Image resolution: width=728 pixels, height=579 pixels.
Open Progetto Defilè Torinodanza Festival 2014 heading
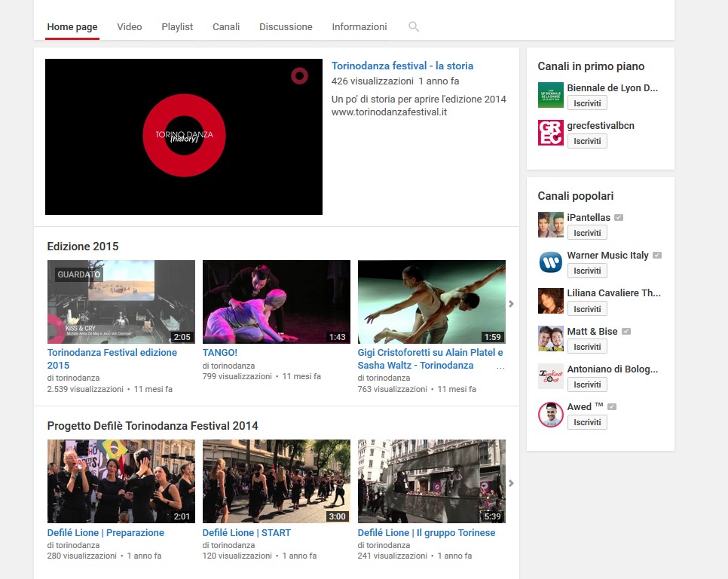(153, 426)
